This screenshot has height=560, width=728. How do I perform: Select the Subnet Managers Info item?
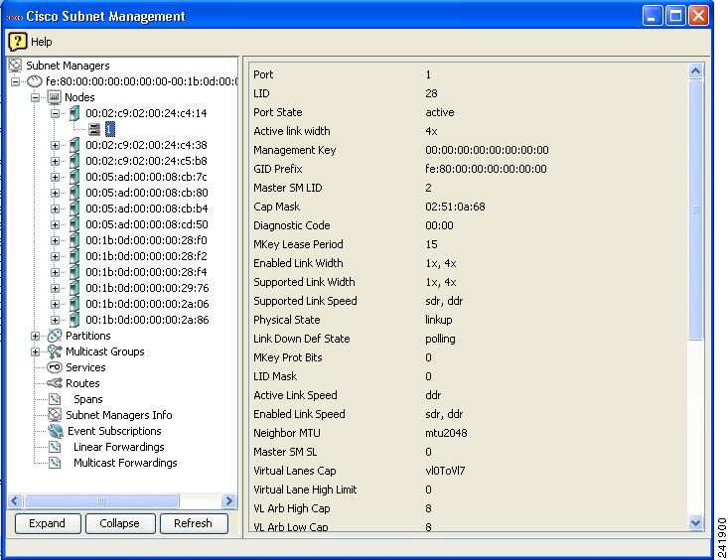coord(119,415)
